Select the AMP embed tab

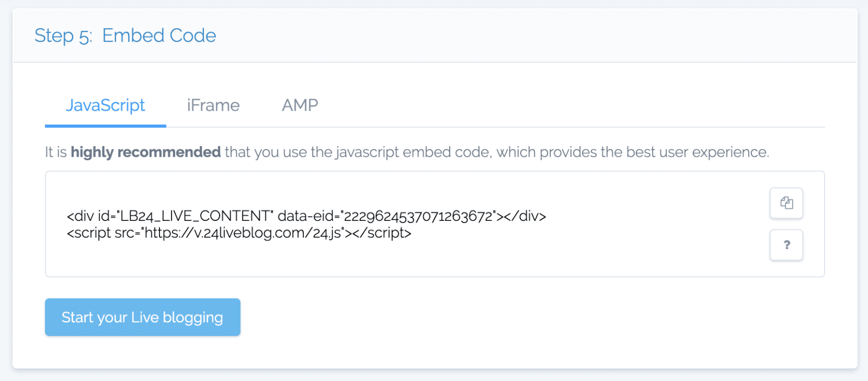click(x=299, y=105)
